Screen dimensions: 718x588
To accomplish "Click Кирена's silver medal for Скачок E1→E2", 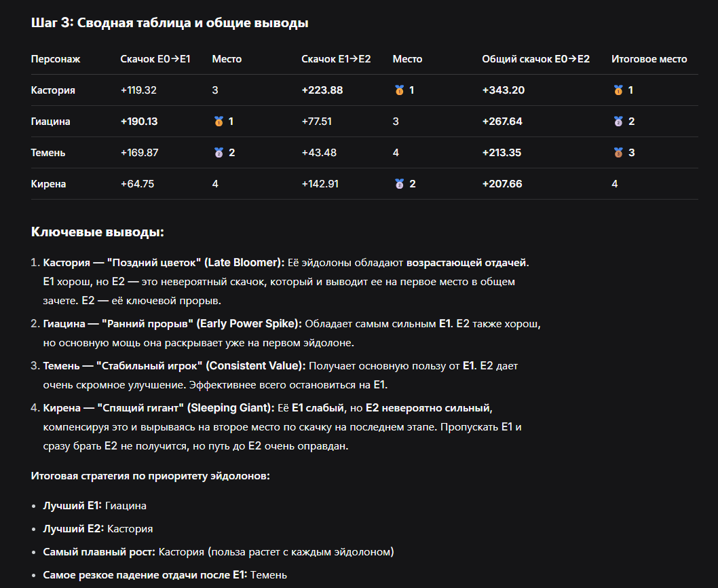I will 399,184.
